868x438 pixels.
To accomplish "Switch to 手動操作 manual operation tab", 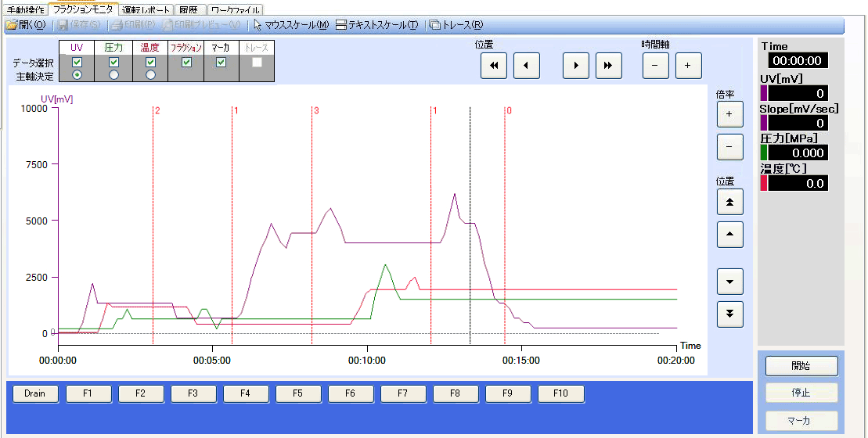I will click(x=26, y=9).
